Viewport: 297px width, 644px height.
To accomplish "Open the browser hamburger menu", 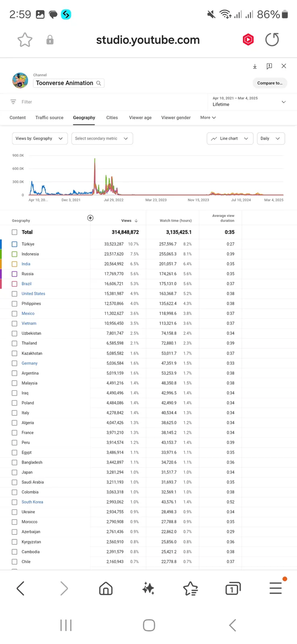I will (x=276, y=588).
